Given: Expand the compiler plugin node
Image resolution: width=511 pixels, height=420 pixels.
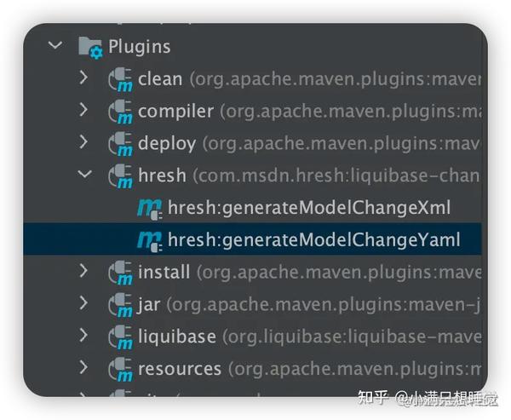Looking at the screenshot, I should click(83, 111).
